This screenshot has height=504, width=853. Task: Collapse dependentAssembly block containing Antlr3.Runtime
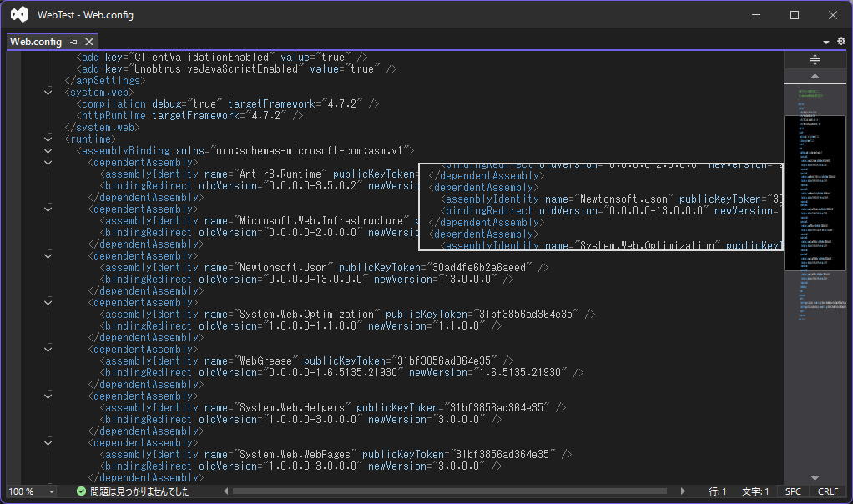48,163
